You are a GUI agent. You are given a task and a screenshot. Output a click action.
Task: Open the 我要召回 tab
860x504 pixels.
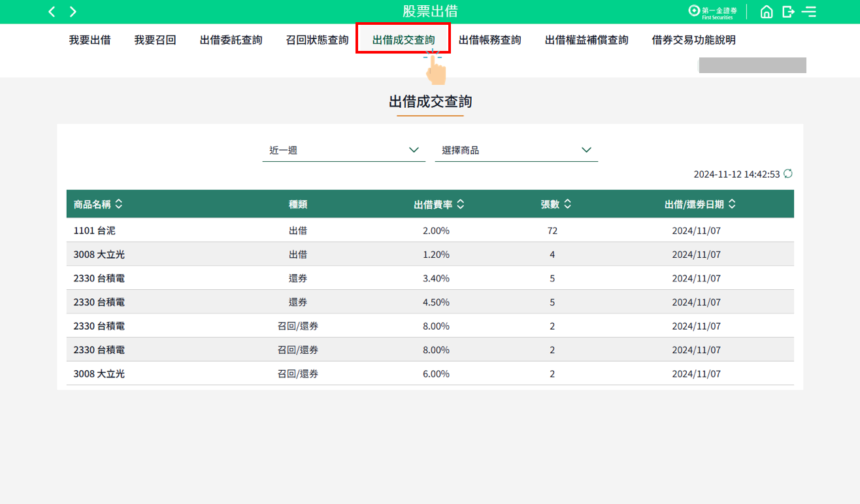(155, 40)
